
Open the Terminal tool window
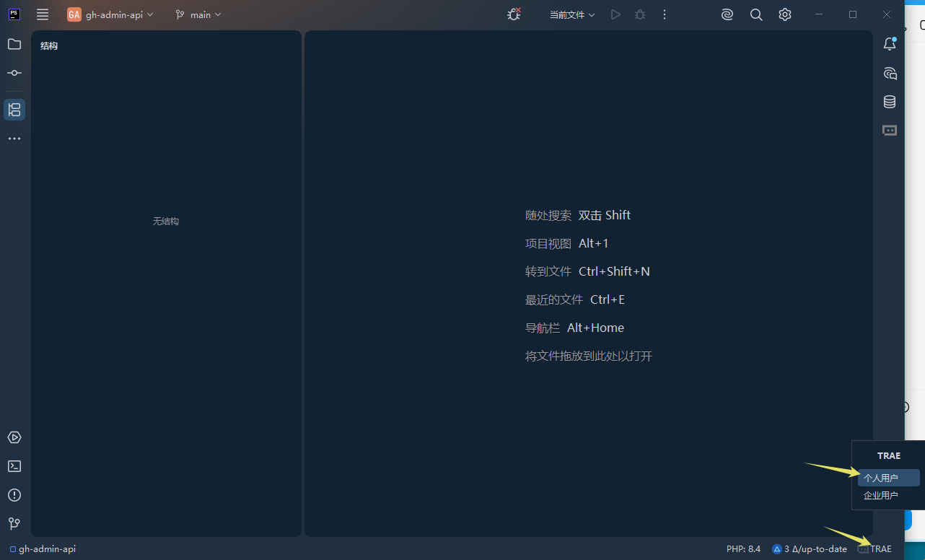(x=14, y=466)
